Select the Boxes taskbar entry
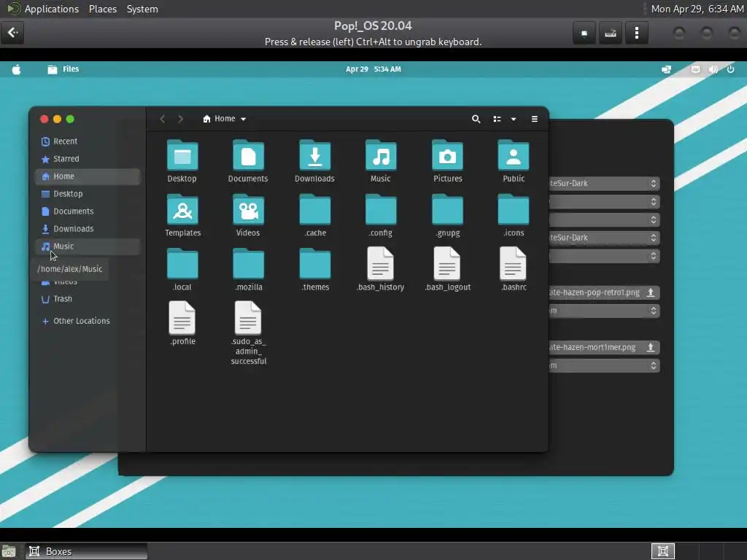 pos(87,551)
